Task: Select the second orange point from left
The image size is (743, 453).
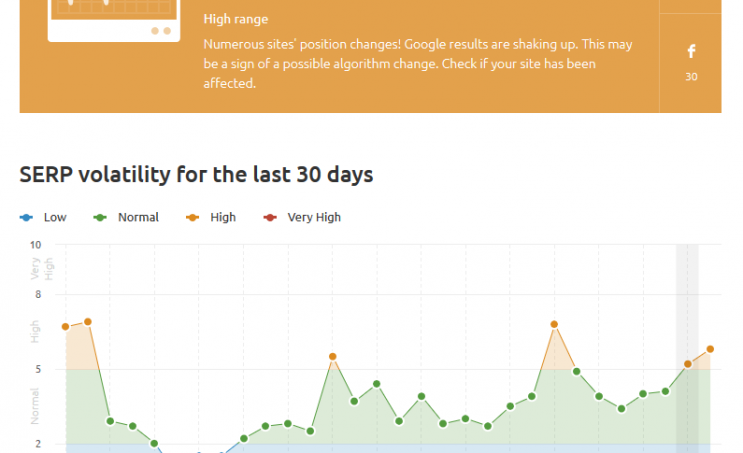Action: [x=88, y=322]
